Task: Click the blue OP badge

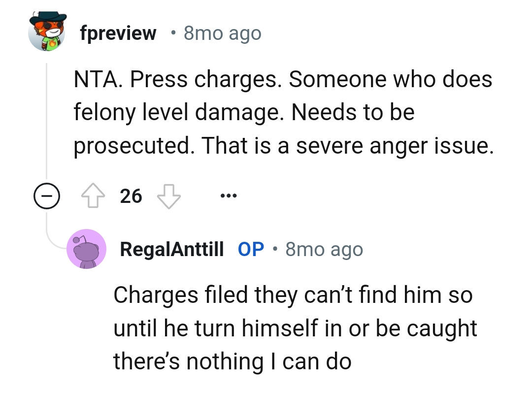Action: click(251, 250)
